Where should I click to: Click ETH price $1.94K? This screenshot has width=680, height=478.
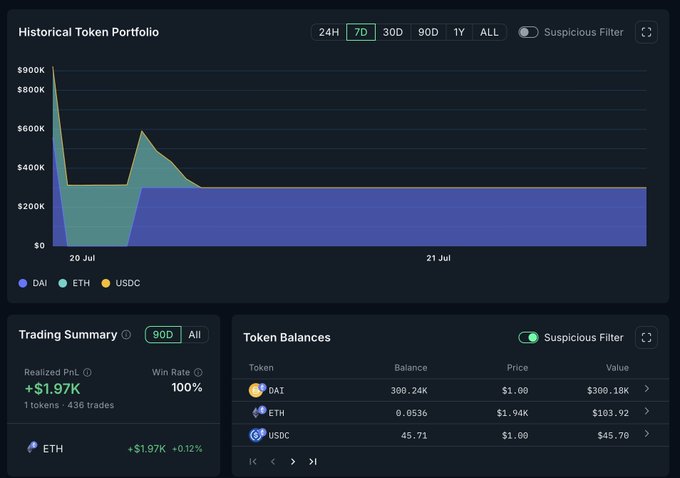[512, 413]
